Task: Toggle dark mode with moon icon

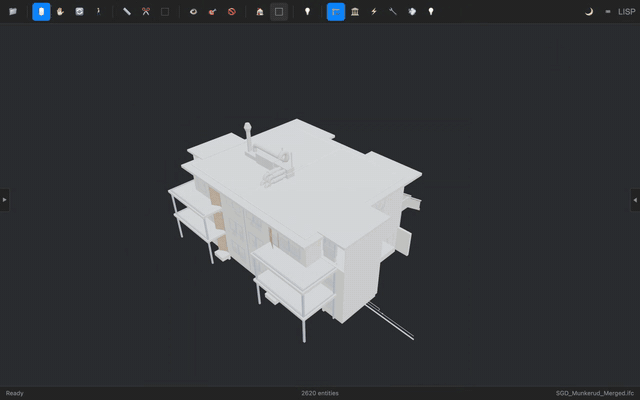Action: click(x=589, y=11)
